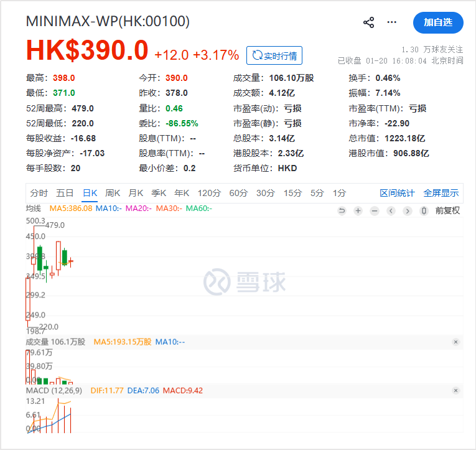
Task: Open the three-dot more options menu
Action: (391, 22)
